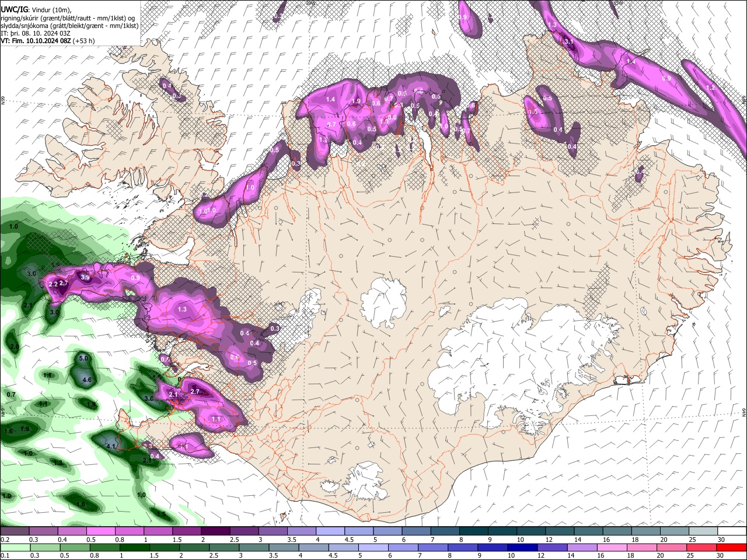Click the '0.2' label under upper legend row
Viewport: 747px width, 560px height.
click(x=5, y=540)
